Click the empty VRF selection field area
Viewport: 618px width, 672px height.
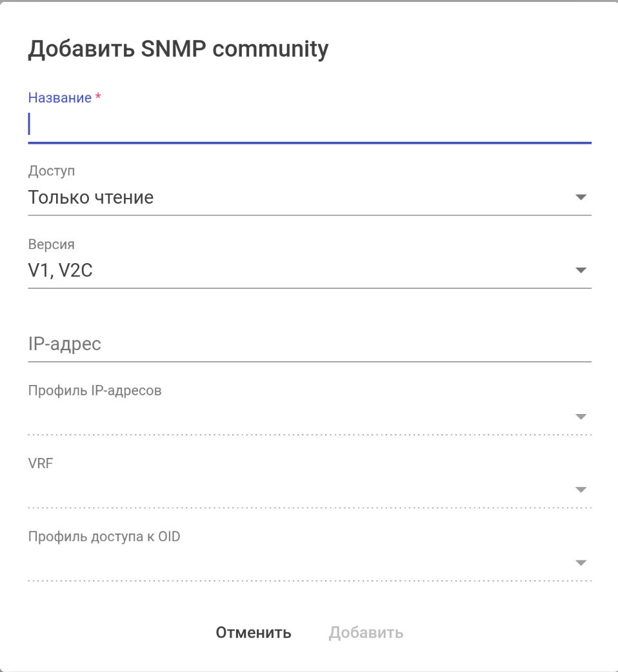[x=297, y=491]
